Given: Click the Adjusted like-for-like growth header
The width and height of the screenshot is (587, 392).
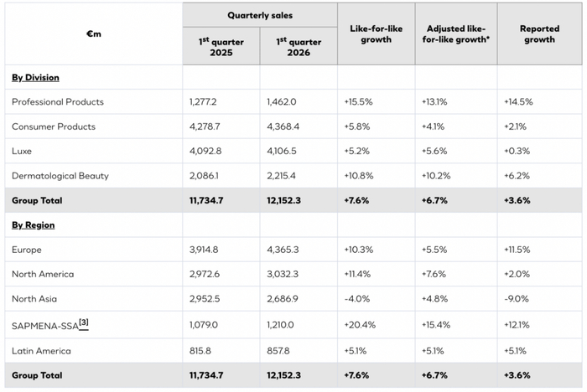Looking at the screenshot, I should pyautogui.click(x=456, y=34).
